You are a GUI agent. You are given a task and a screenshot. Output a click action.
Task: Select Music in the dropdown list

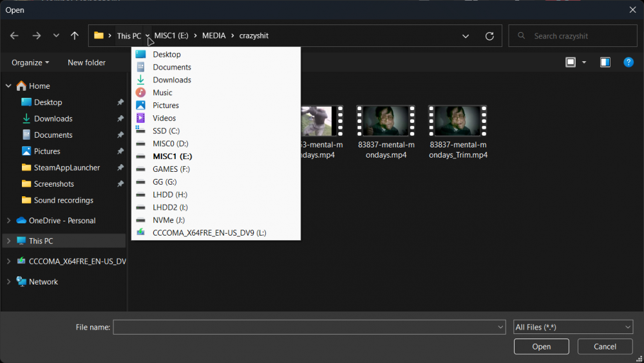click(162, 93)
